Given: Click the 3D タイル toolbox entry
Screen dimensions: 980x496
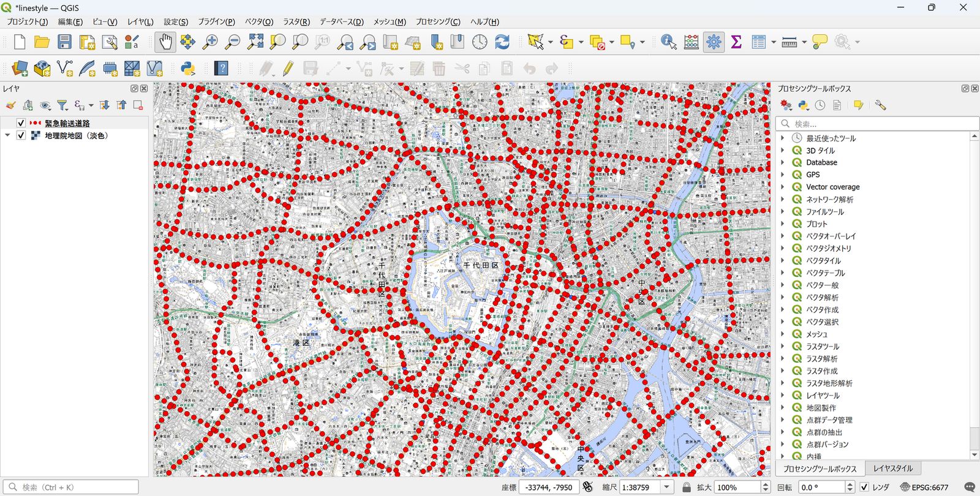Looking at the screenshot, I should (820, 150).
